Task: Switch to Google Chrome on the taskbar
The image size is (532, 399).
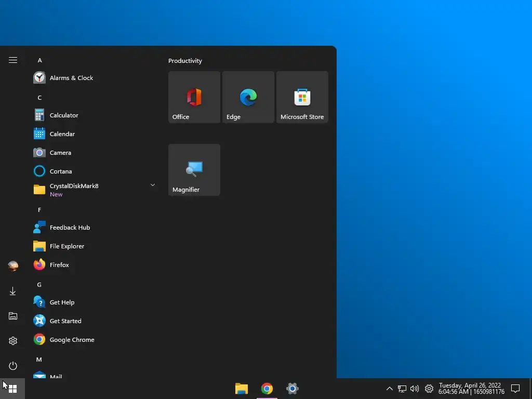Action: coord(267,389)
